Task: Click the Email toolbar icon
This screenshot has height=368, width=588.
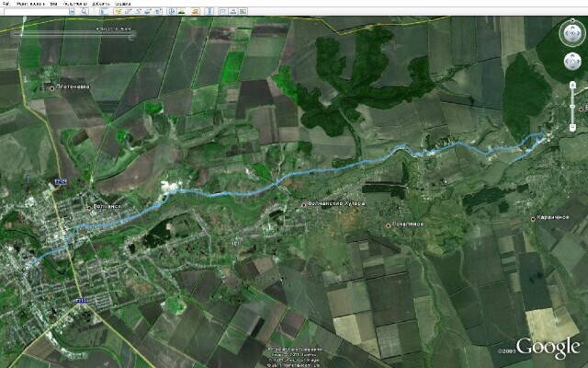Action: [x=222, y=11]
